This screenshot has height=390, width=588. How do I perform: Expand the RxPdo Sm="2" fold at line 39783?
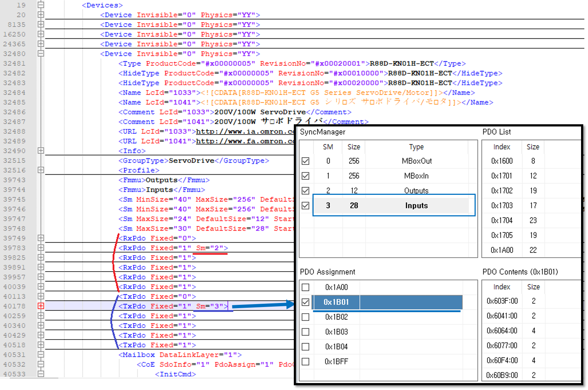click(41, 248)
